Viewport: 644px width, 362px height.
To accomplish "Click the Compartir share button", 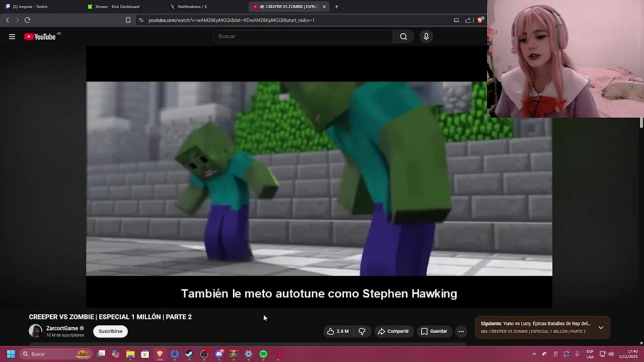I will [x=393, y=331].
